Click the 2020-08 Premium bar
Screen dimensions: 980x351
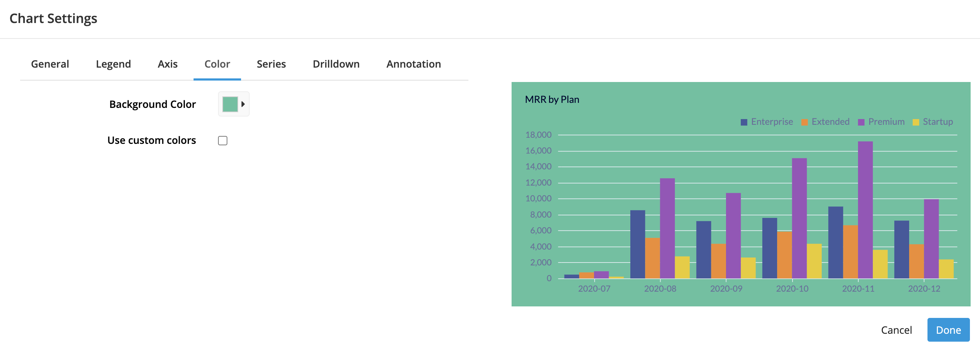tap(667, 228)
